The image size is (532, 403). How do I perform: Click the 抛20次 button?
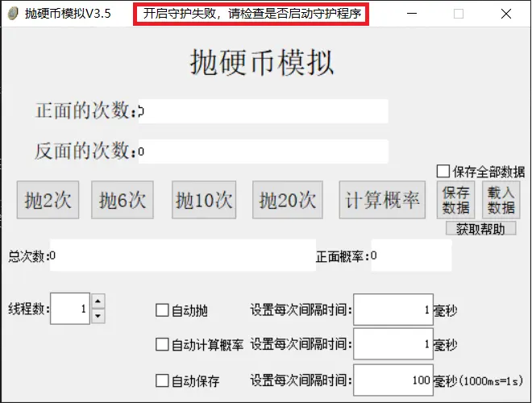287,201
